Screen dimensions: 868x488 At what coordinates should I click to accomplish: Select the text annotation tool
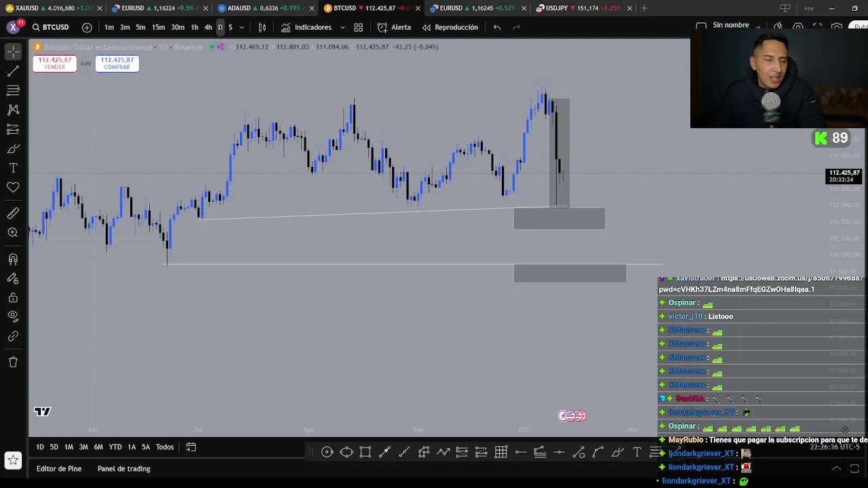click(13, 167)
